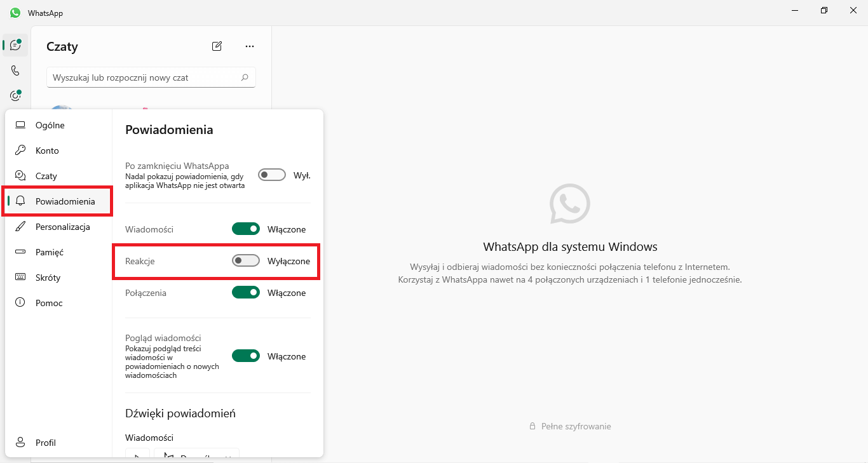
Task: Switch to the Czaty settings section
Action: 58,176
